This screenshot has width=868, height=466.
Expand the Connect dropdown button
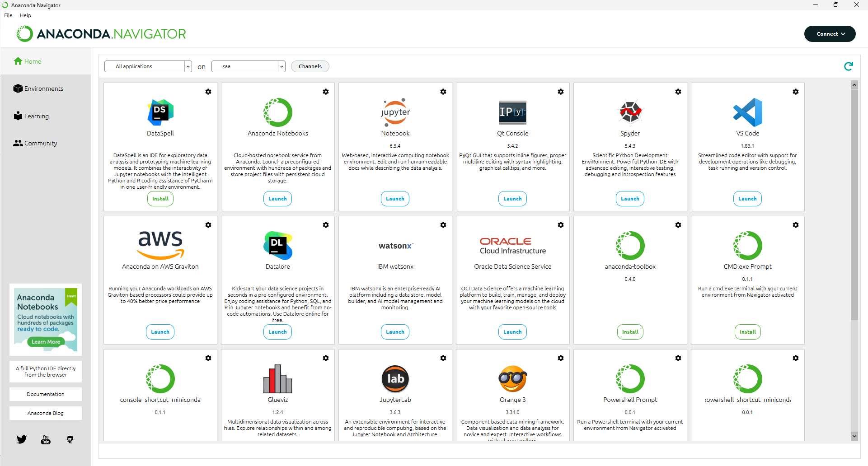coord(830,34)
